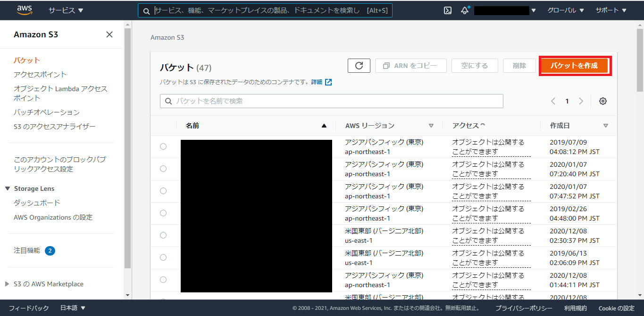Open 注目機能 featured items
The height and width of the screenshot is (316, 644).
pos(27,250)
